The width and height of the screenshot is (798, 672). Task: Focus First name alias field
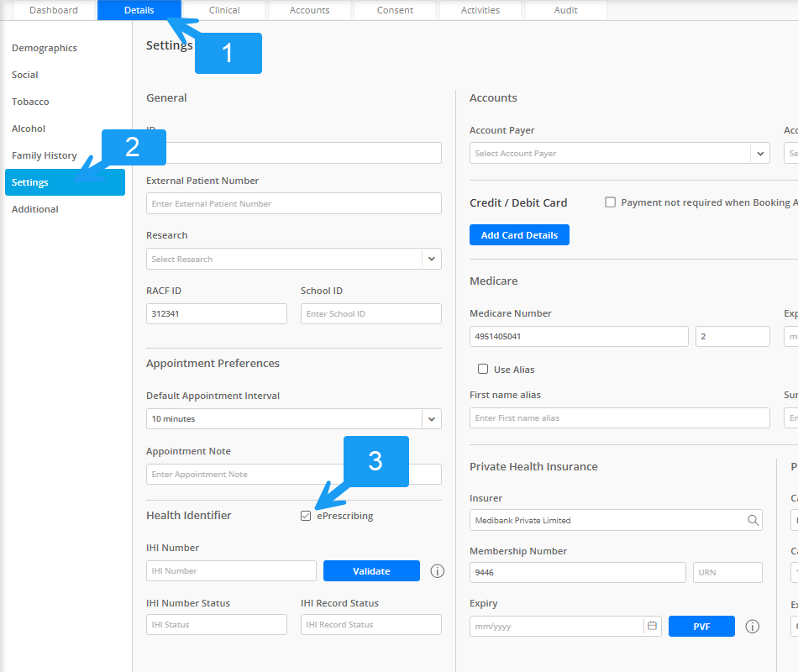coord(619,418)
